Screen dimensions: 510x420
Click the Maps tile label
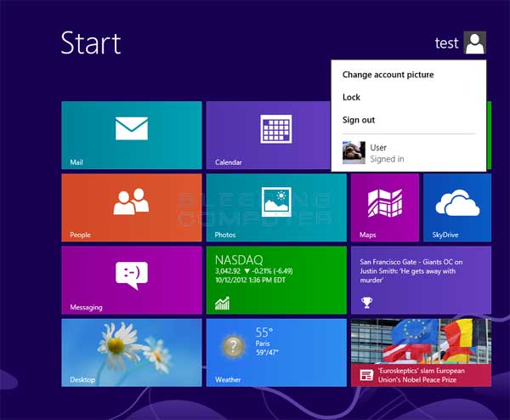click(368, 235)
